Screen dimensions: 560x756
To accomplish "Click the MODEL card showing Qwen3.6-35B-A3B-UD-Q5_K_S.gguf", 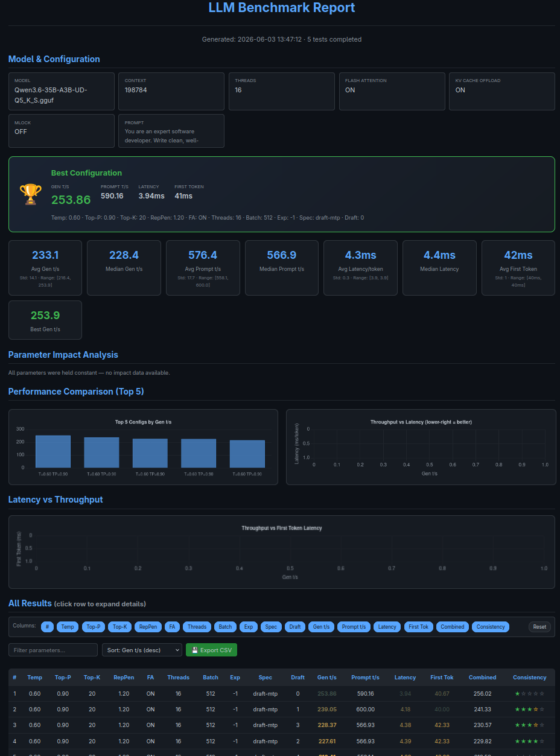I will pos(62,92).
